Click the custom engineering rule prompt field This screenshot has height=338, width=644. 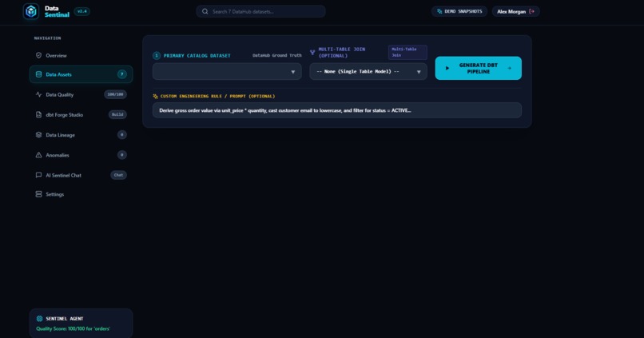[x=337, y=110]
